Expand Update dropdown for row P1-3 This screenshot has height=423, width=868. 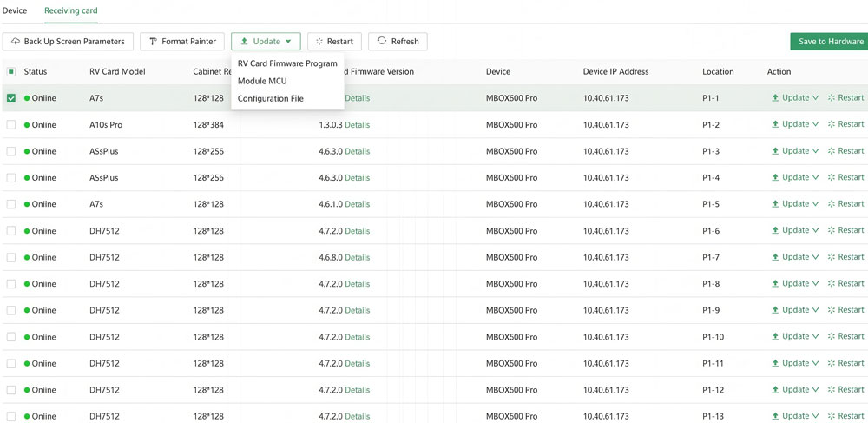tap(815, 151)
